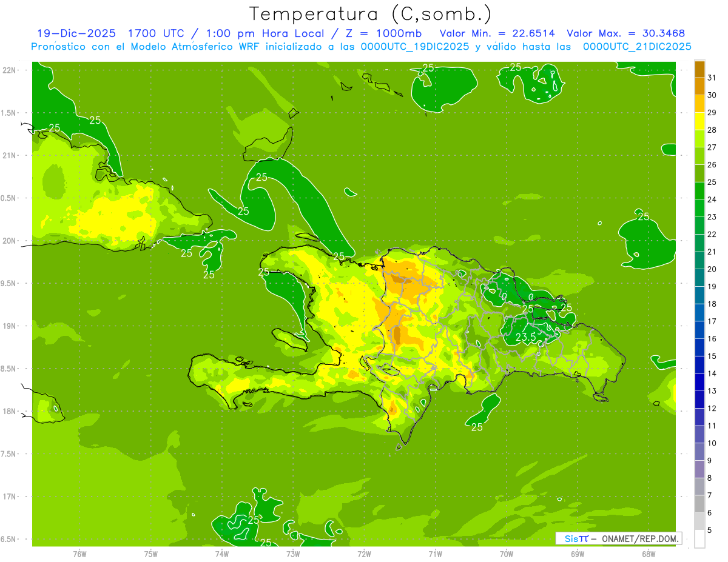This screenshot has width=728, height=562.
Task: Click "Valor Max. = 30.3468" text
Action: 626,33
